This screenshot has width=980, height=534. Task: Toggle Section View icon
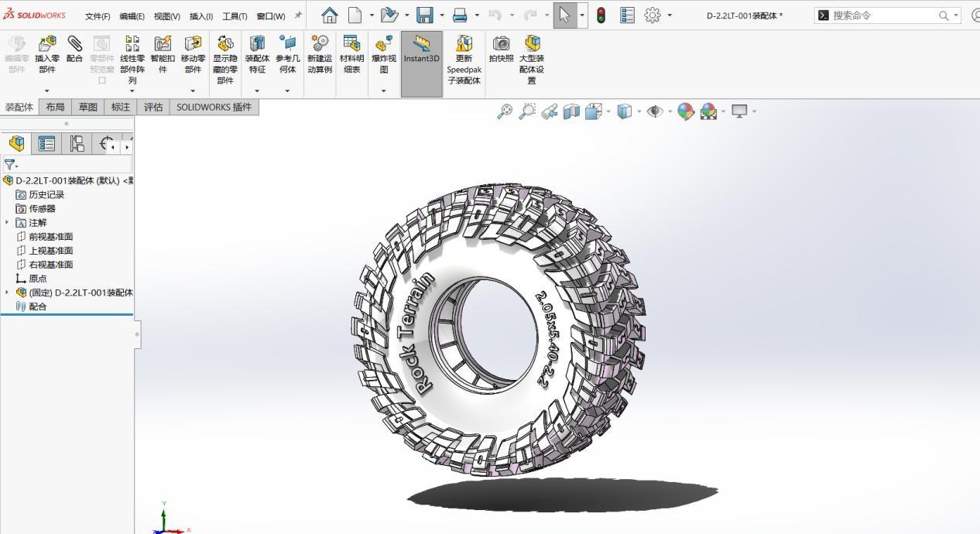tap(571, 111)
